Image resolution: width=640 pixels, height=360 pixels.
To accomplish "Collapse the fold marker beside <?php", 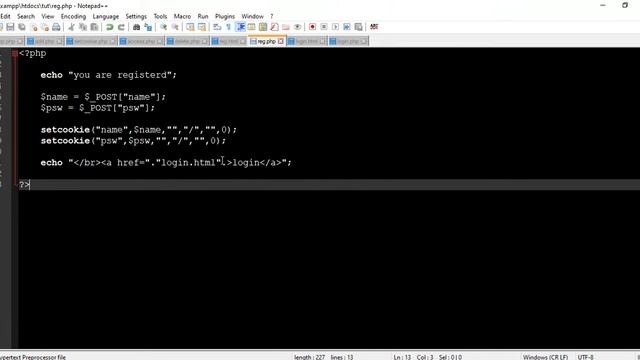I will 15,53.
